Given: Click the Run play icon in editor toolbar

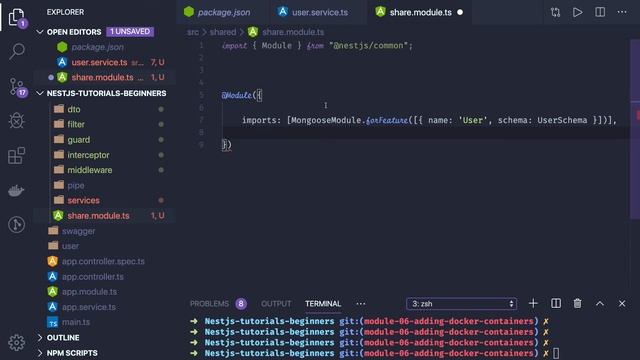Looking at the screenshot, I should [x=578, y=12].
